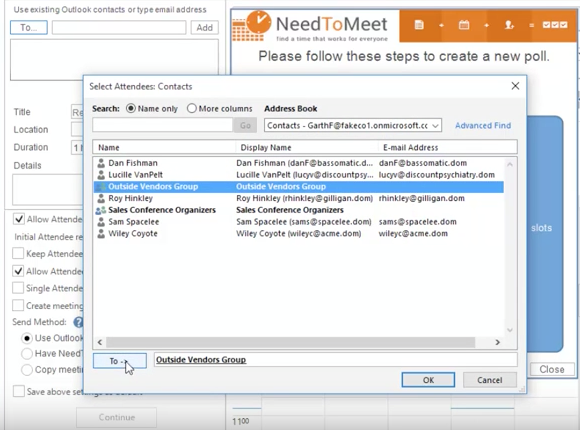
Task: Toggle Single Attendee checkbox
Action: [18, 288]
